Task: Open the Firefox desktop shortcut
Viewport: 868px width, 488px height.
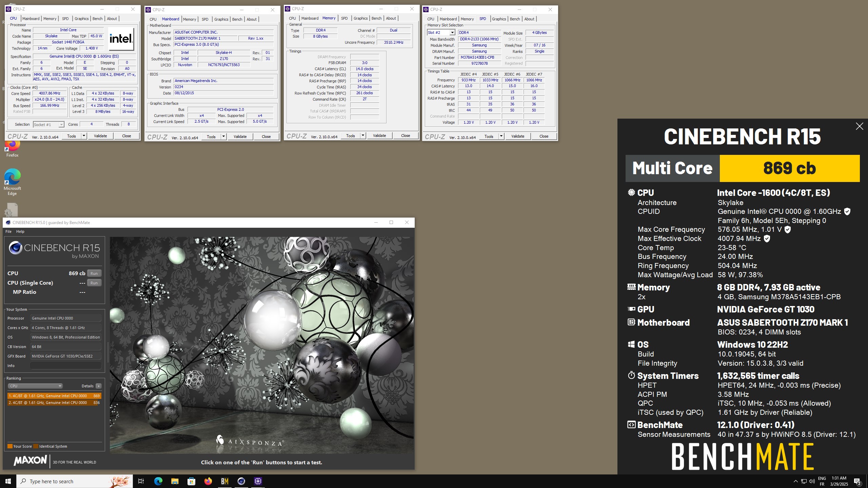Action: [x=12, y=148]
